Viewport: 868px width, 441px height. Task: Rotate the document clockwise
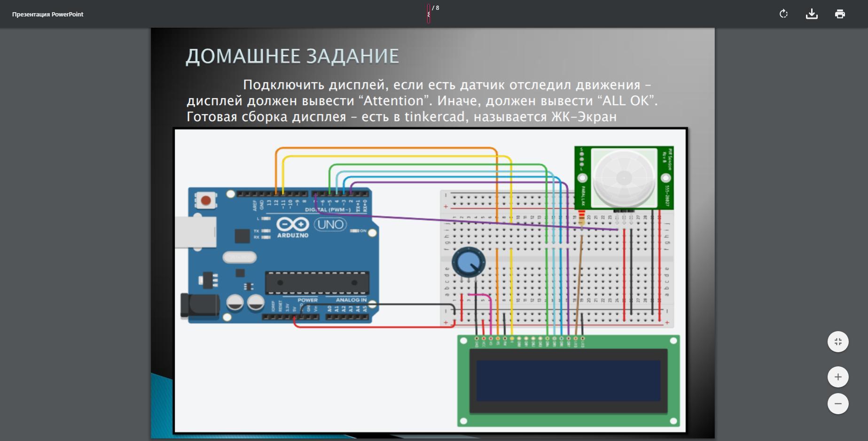783,14
